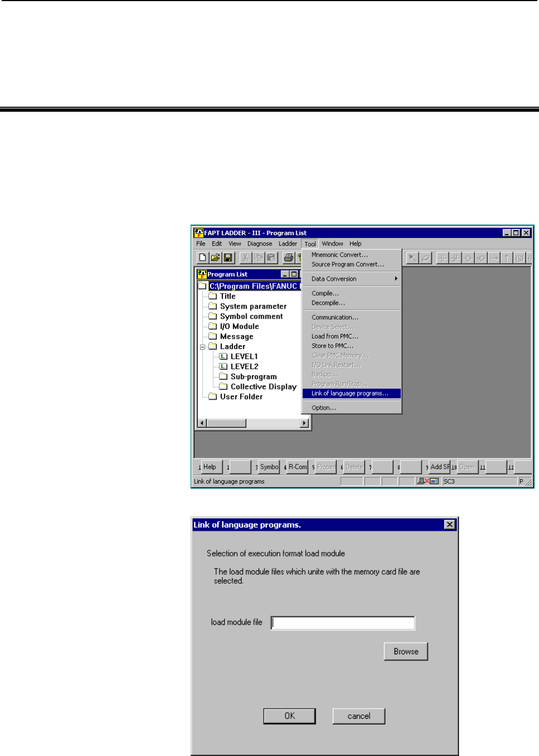Click the Program List window icon
The height and width of the screenshot is (756, 539).
pos(202,274)
